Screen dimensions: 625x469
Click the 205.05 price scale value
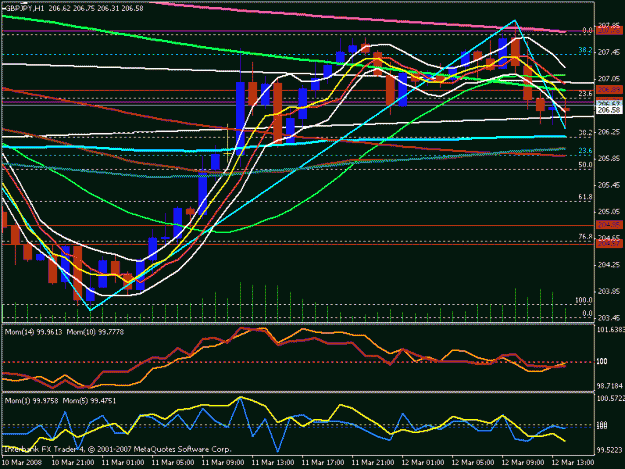(609, 212)
